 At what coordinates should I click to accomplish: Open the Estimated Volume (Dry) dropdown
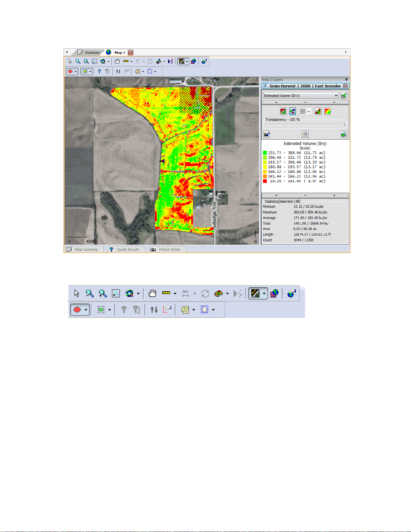coord(301,96)
